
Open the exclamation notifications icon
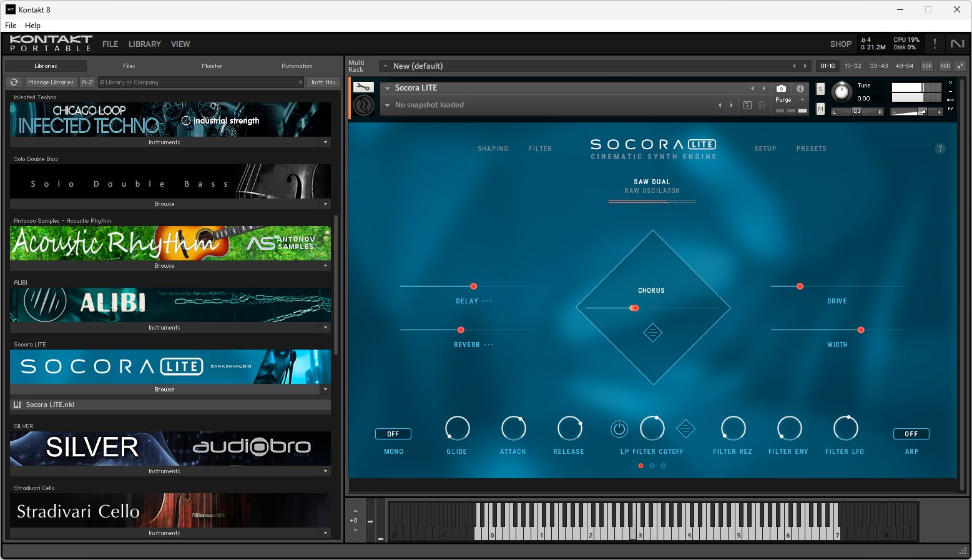coord(935,44)
